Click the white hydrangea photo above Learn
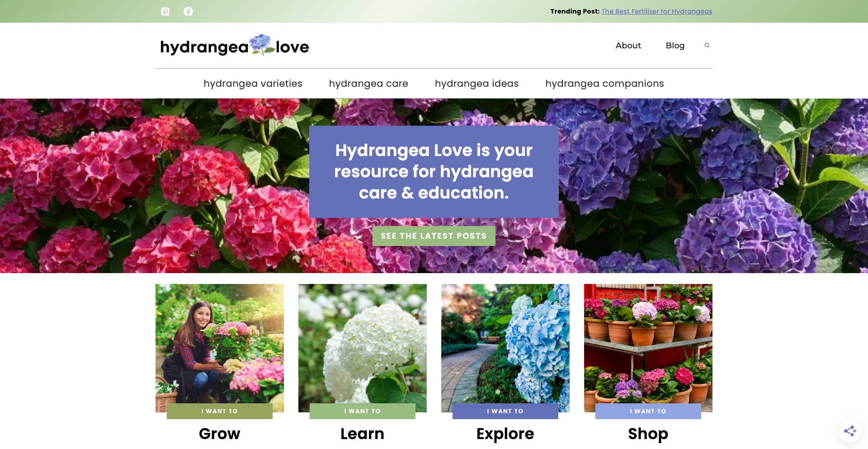Screen dimensions: 868x449 point(362,344)
